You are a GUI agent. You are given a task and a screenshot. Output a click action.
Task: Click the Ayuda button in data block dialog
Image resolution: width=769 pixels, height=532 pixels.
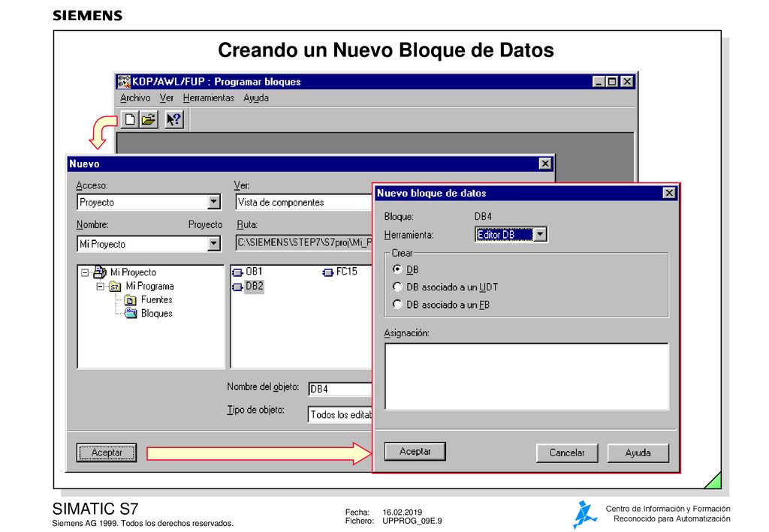[638, 453]
